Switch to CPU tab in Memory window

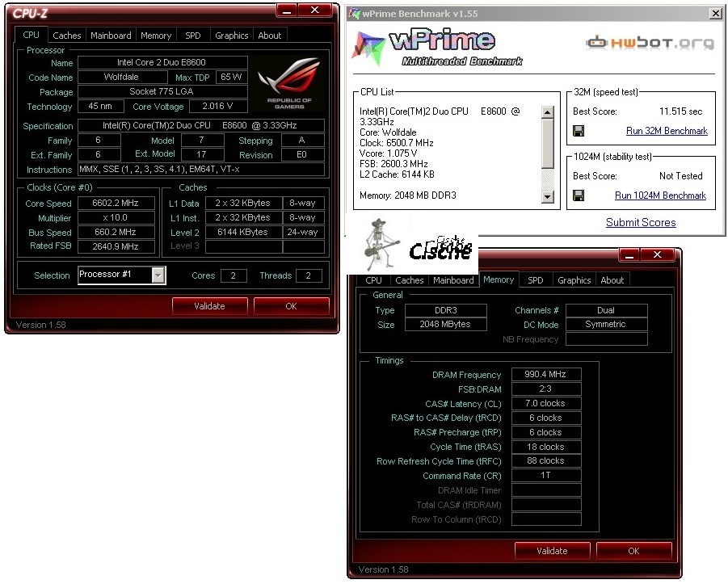(374, 280)
